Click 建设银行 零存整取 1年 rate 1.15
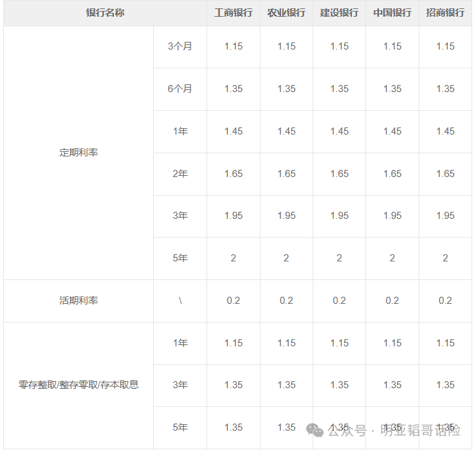 tap(339, 343)
